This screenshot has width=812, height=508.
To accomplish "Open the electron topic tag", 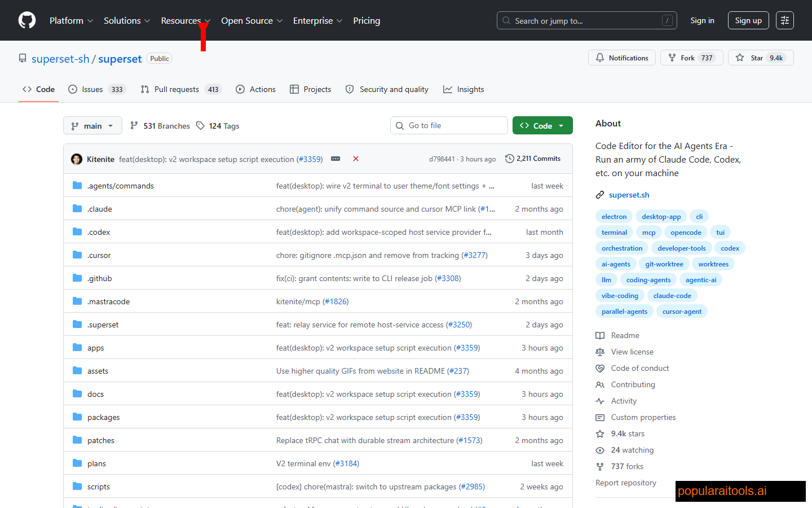I will pos(614,216).
